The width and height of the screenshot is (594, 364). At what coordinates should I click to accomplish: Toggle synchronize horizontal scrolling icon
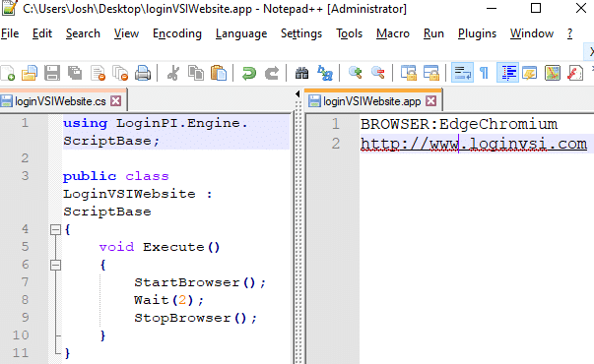tap(431, 73)
